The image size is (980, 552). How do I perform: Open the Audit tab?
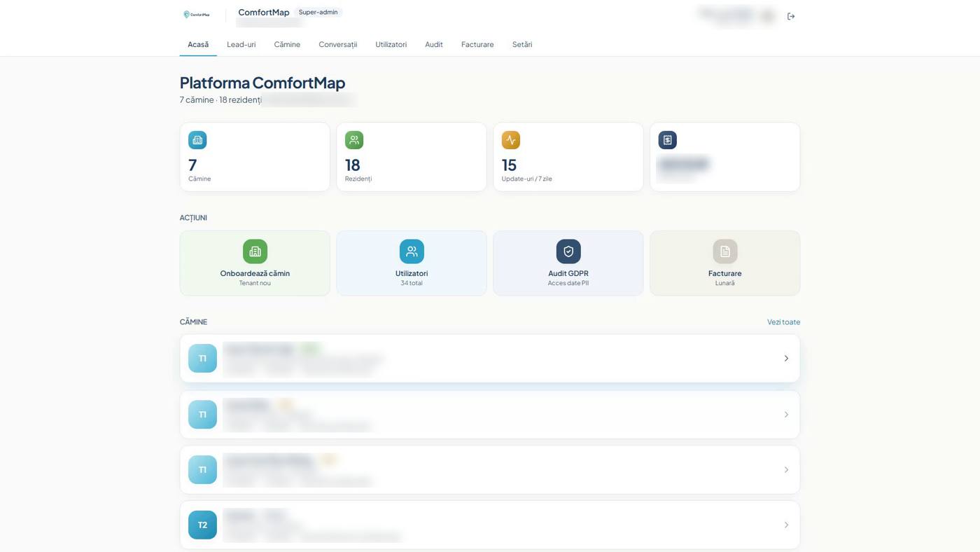tap(434, 44)
